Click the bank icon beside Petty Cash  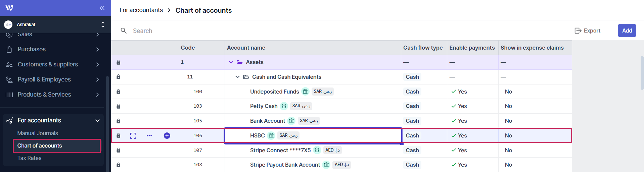(x=284, y=106)
